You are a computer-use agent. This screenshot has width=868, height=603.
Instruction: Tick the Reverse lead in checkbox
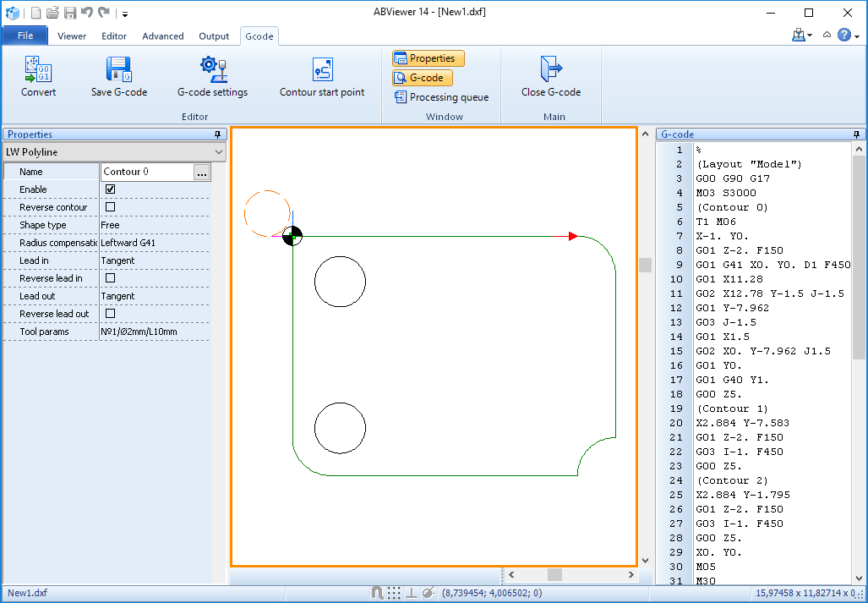[110, 278]
